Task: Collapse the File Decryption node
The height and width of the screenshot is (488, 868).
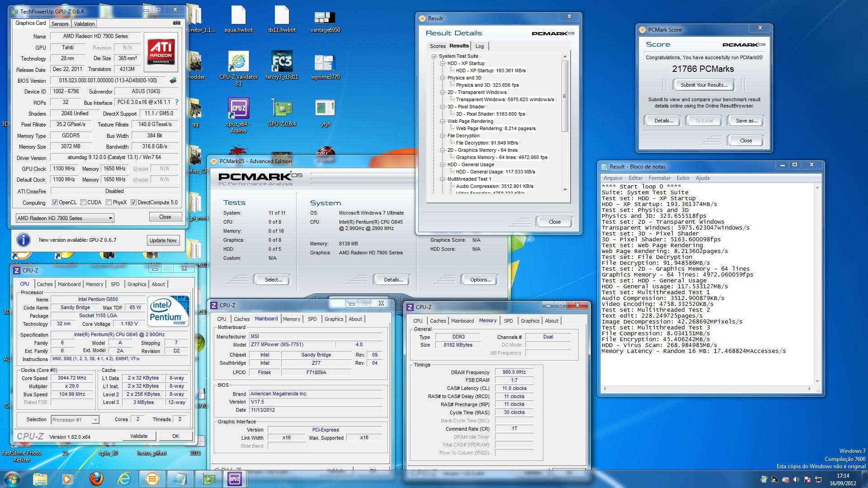Action: 443,136
